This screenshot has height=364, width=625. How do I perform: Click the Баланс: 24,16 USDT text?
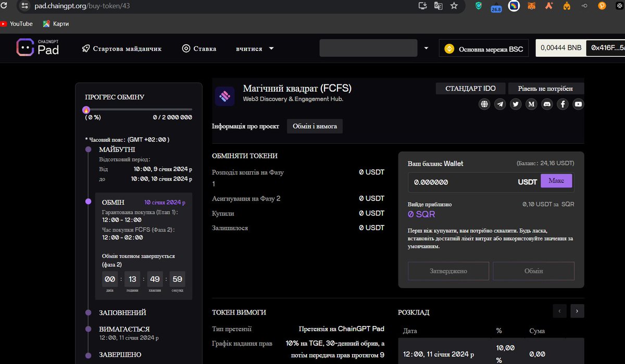(545, 164)
